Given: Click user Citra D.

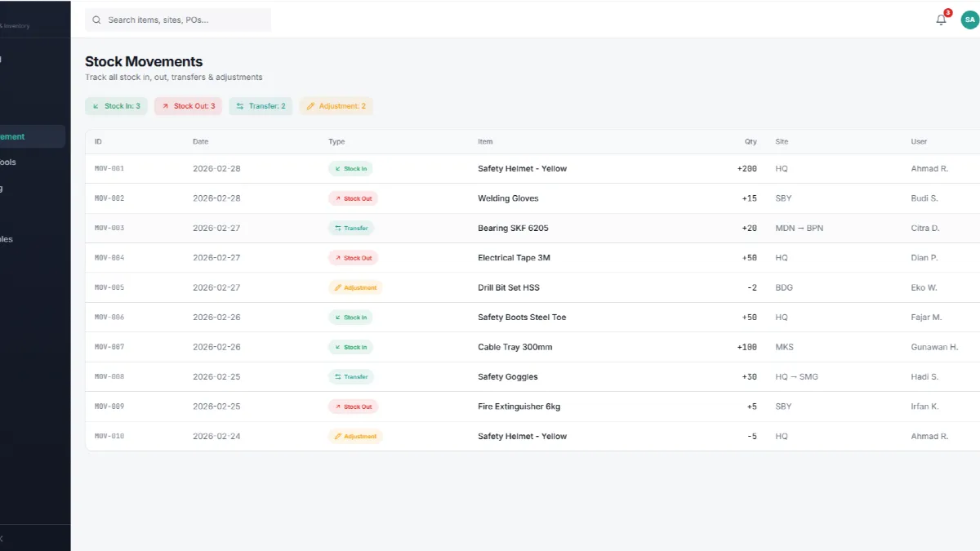Looking at the screenshot, I should click(x=925, y=229).
